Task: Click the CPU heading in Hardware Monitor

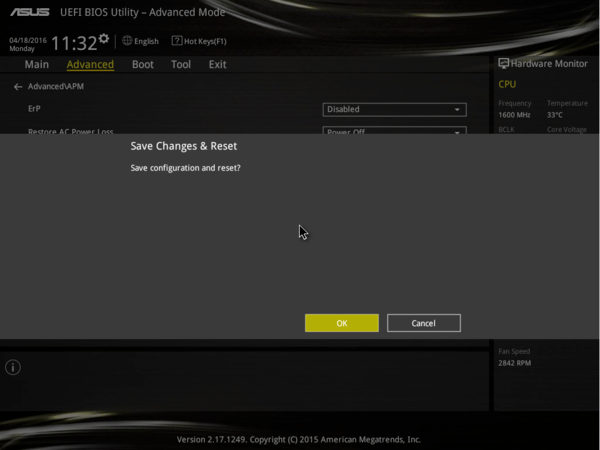Action: pos(507,84)
